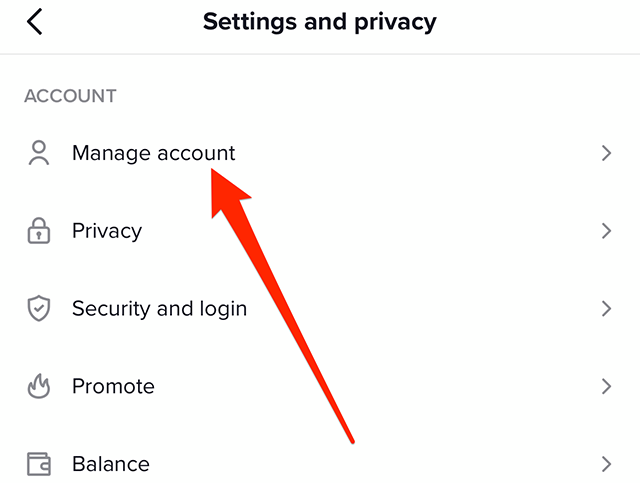Screen dimensions: 640x483
Task: Click the shield checkmark Security icon
Action: [x=39, y=308]
